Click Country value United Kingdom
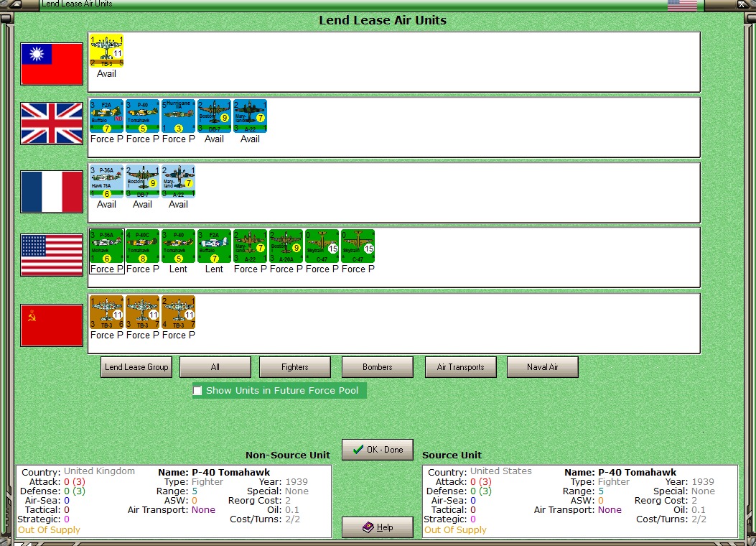Screen dimensions: 756x546 [99, 471]
